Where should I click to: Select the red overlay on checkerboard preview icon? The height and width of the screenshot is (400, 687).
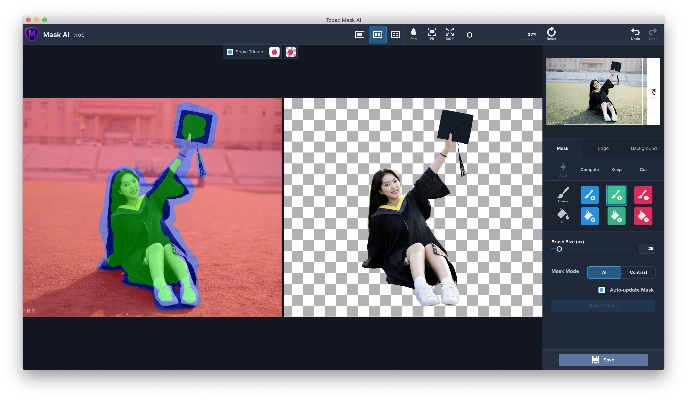tap(291, 52)
